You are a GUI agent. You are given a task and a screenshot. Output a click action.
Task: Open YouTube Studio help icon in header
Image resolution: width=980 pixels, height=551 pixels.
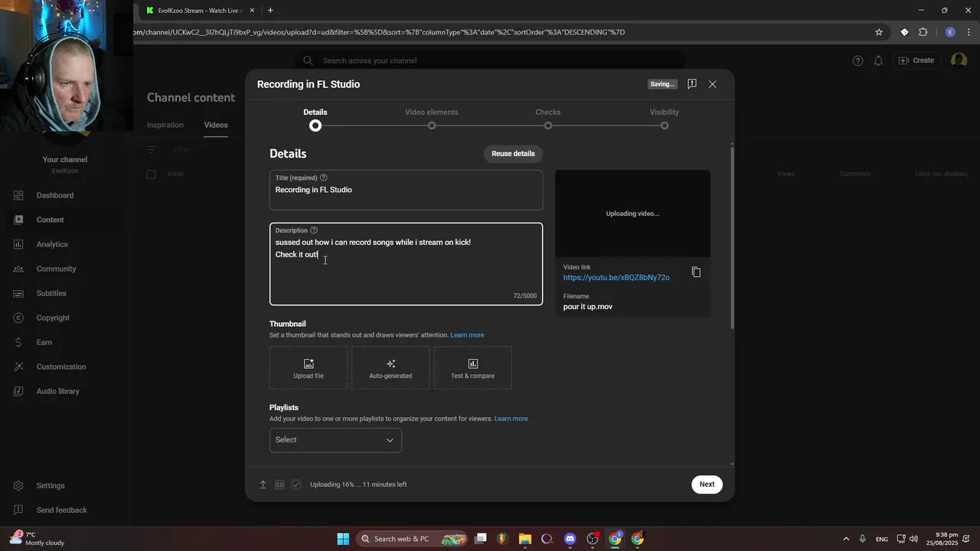coord(857,60)
